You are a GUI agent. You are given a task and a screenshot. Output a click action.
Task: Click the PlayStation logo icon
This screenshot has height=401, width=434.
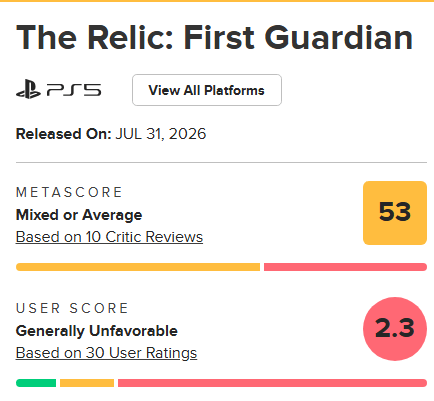pyautogui.click(x=28, y=90)
